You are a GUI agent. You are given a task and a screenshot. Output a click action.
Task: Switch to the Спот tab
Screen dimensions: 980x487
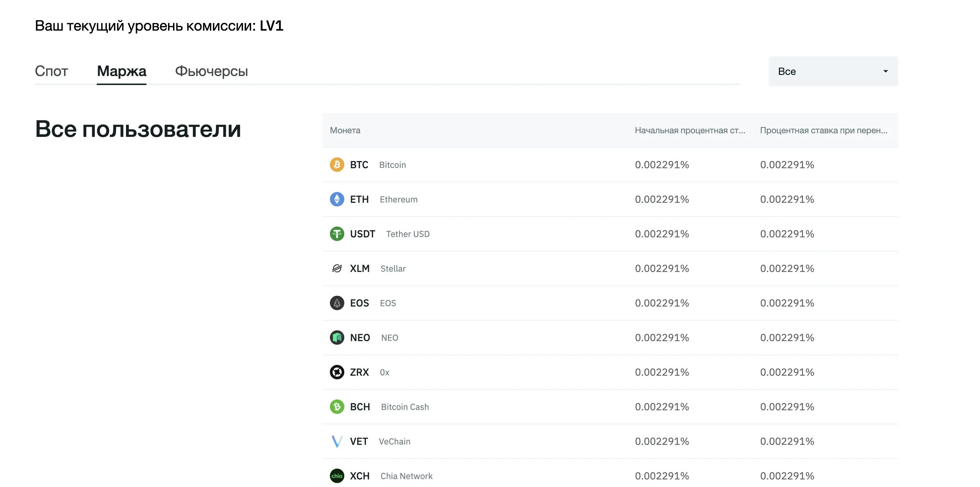[x=51, y=71]
